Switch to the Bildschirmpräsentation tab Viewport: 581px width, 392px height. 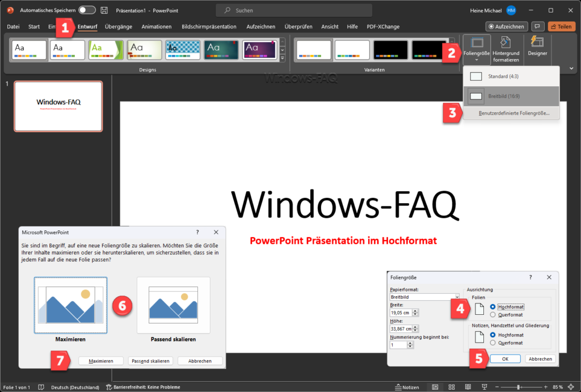pyautogui.click(x=209, y=27)
